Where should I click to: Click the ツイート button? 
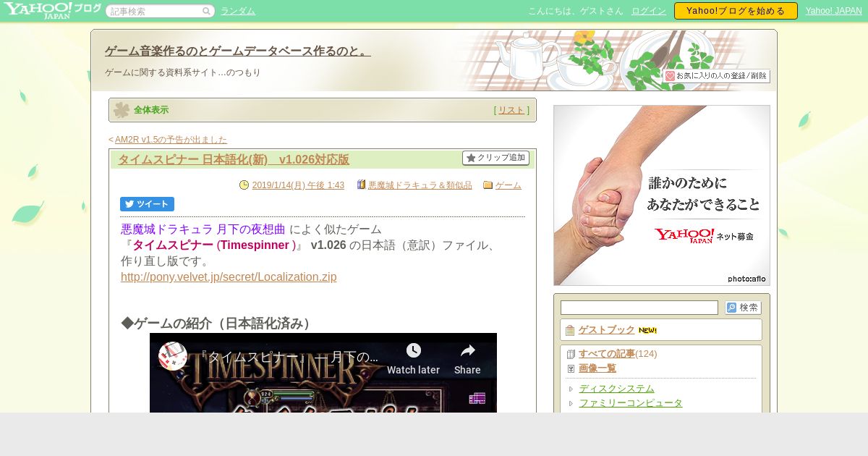[147, 204]
